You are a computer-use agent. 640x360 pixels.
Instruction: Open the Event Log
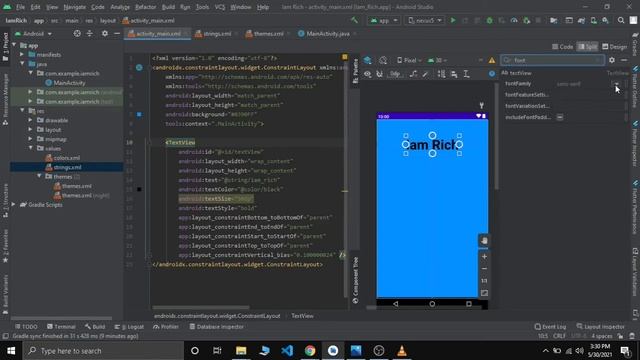tap(550, 327)
